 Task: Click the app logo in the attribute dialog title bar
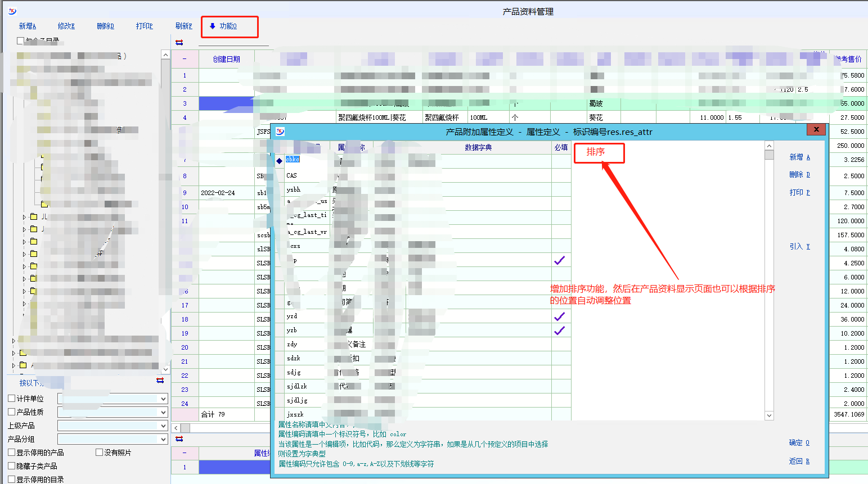pos(280,132)
